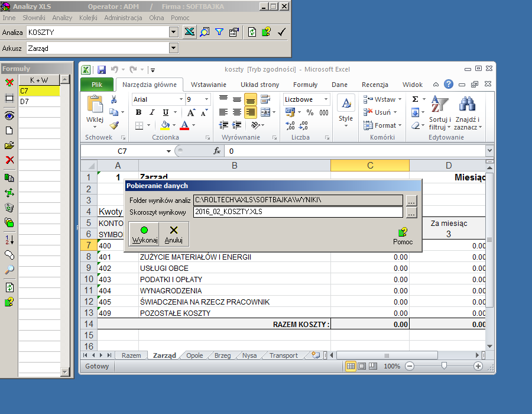This screenshot has height=414, width=532.
Task: Click the yellow fill color swatch button
Action: tap(166, 125)
